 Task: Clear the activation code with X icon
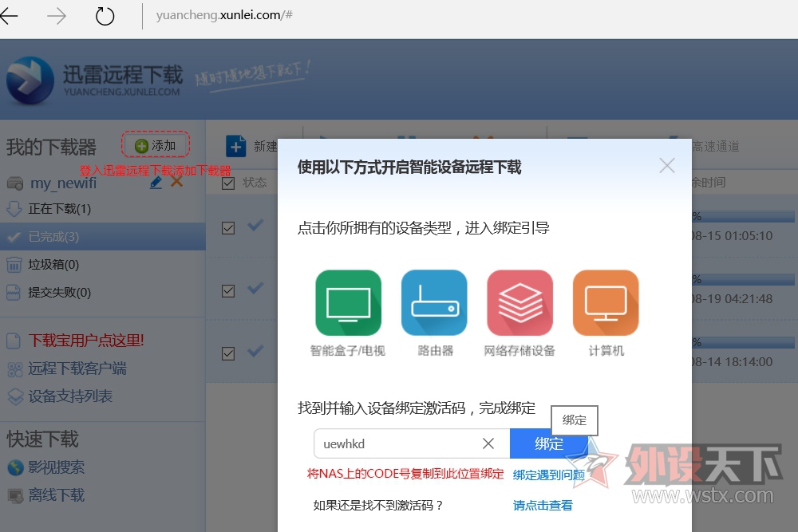(488, 444)
